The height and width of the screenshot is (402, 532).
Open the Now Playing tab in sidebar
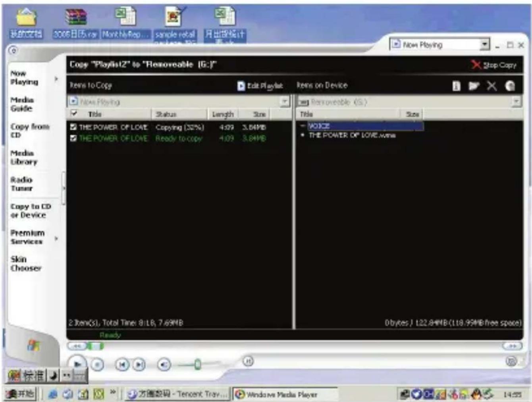[x=24, y=77]
